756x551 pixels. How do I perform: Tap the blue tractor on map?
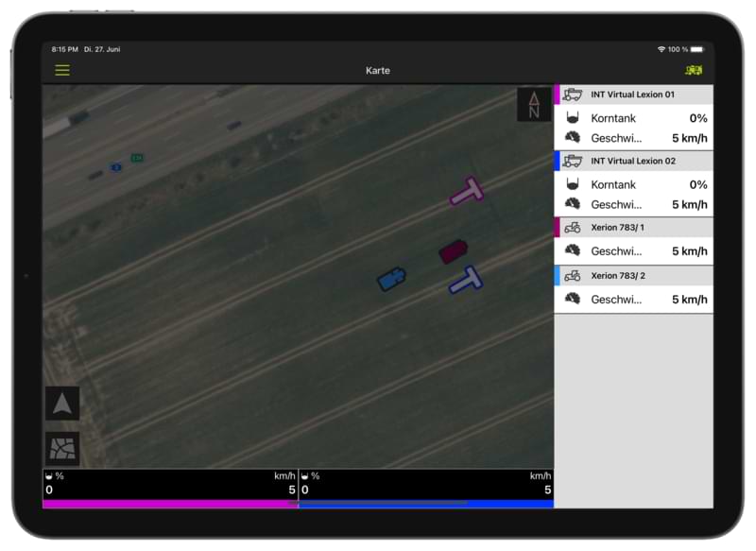[x=391, y=279]
